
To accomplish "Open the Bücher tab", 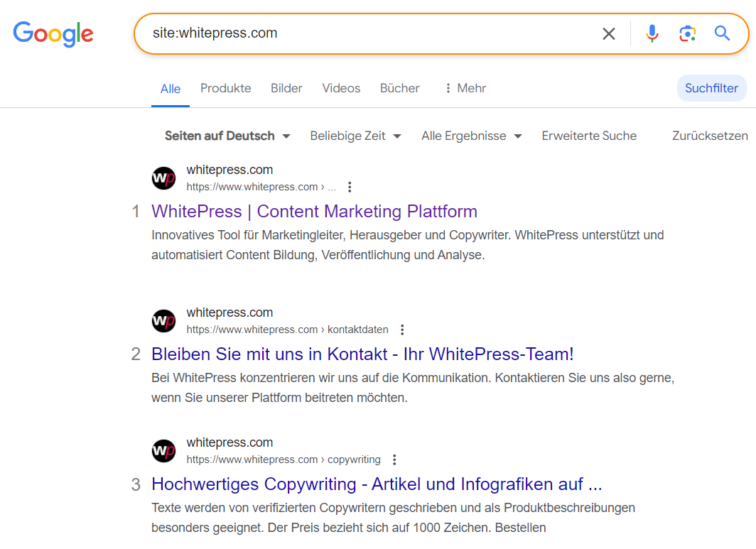I will pos(400,88).
